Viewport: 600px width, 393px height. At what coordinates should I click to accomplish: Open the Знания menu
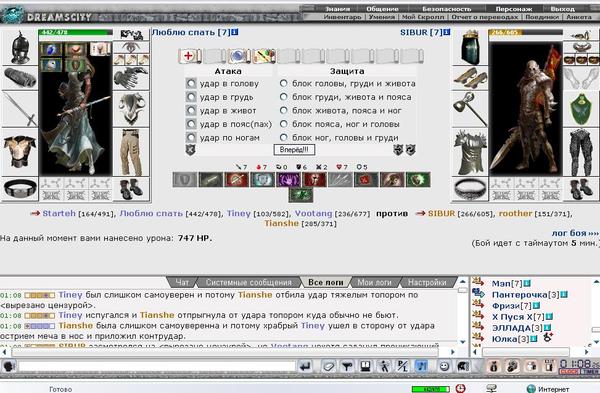point(338,8)
